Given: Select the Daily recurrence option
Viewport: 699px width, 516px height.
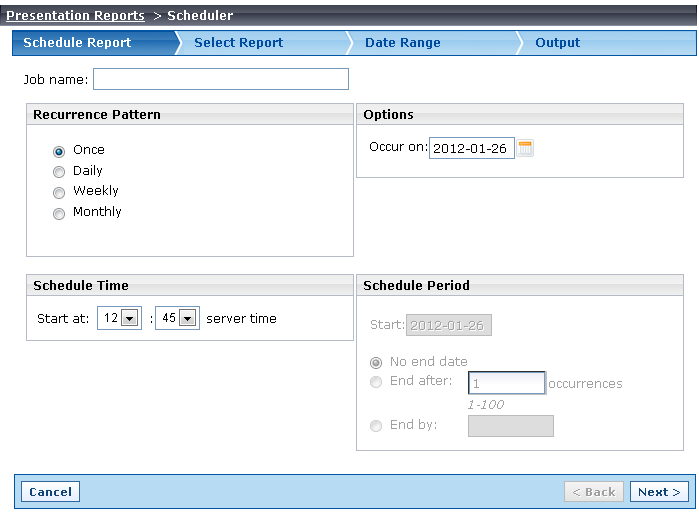Looking at the screenshot, I should [59, 172].
